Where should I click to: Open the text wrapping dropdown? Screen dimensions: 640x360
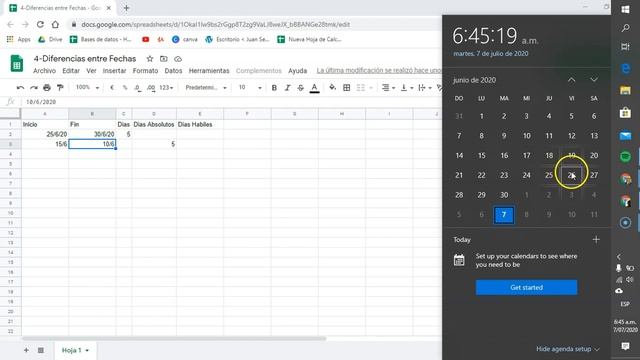click(x=424, y=88)
